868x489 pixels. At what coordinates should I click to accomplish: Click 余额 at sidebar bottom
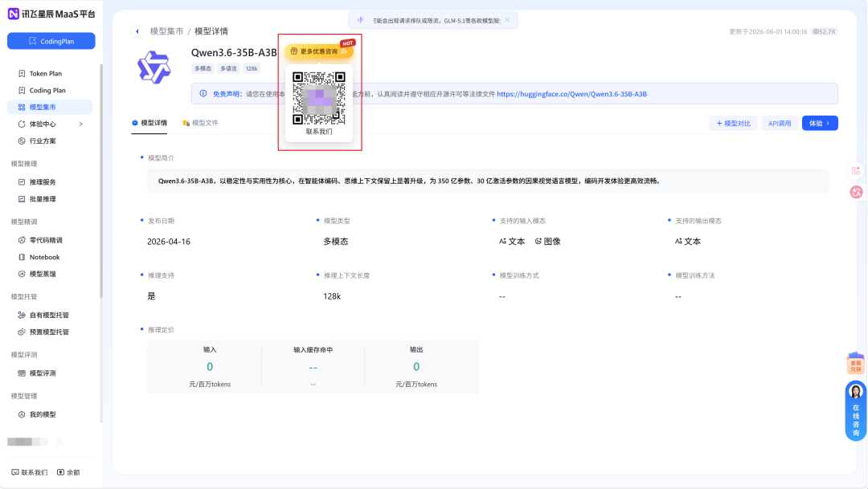coord(68,472)
